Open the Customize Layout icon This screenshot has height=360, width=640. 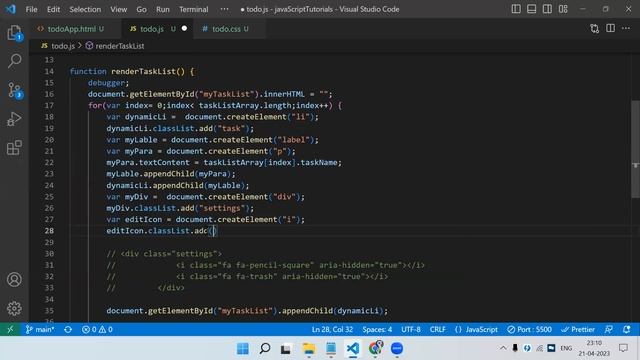(x=563, y=9)
